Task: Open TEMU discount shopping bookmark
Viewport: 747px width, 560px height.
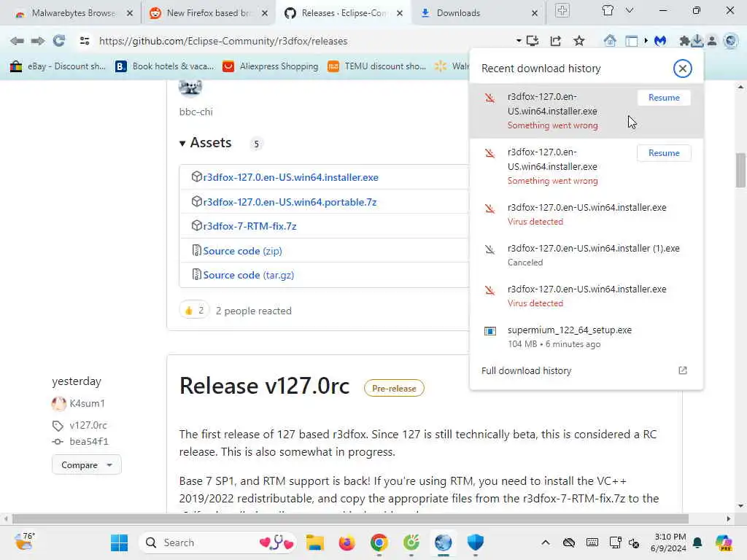Action: (377, 66)
